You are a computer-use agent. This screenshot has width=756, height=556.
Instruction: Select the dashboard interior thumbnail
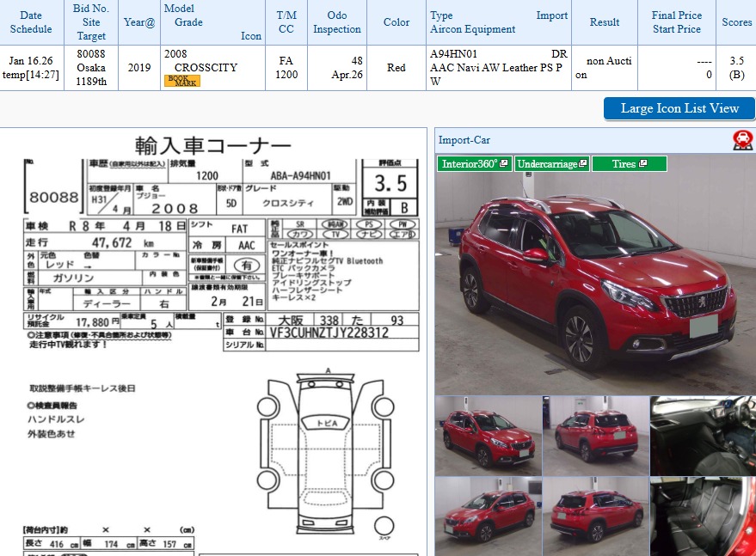(x=703, y=436)
